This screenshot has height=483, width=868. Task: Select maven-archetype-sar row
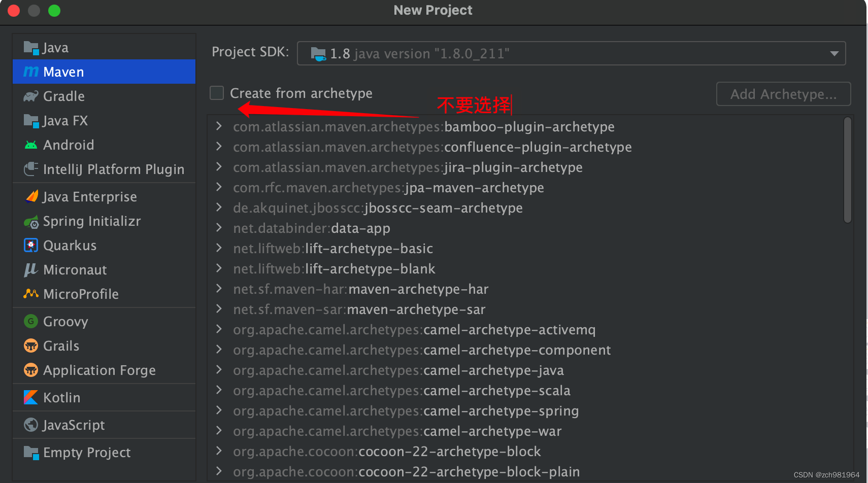[525, 309]
